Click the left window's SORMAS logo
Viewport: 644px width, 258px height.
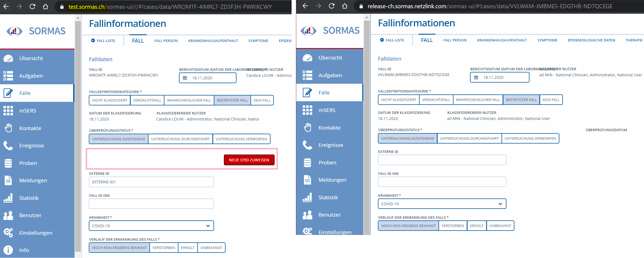point(36,31)
